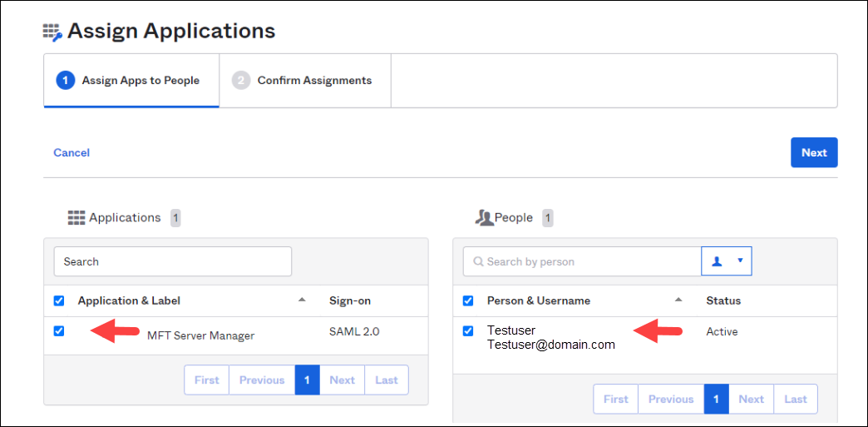Select page 1 in People pagination
This screenshot has width=868, height=427.
pyautogui.click(x=717, y=400)
